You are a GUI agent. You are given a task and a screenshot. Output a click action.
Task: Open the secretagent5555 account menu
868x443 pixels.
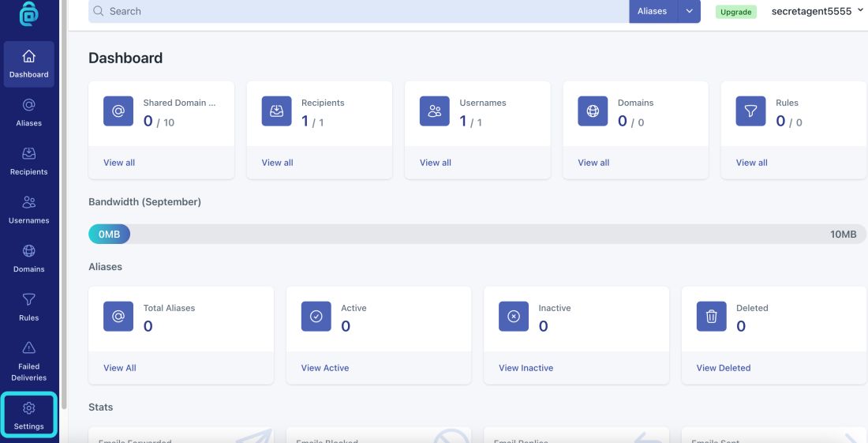tap(817, 11)
